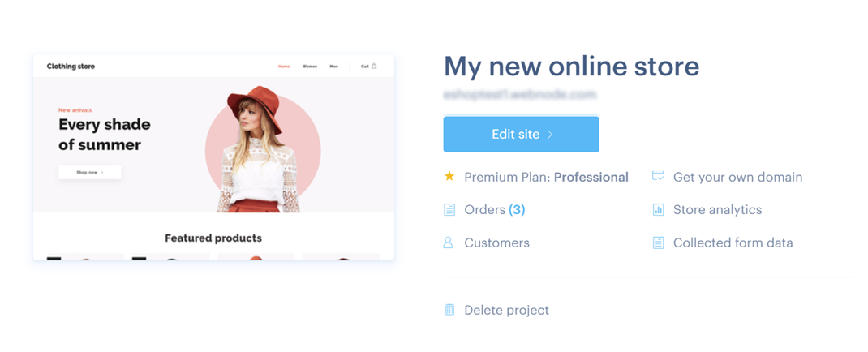Open the Edit site button
Image resolution: width=868 pixels, height=352 pixels.
[x=521, y=134]
